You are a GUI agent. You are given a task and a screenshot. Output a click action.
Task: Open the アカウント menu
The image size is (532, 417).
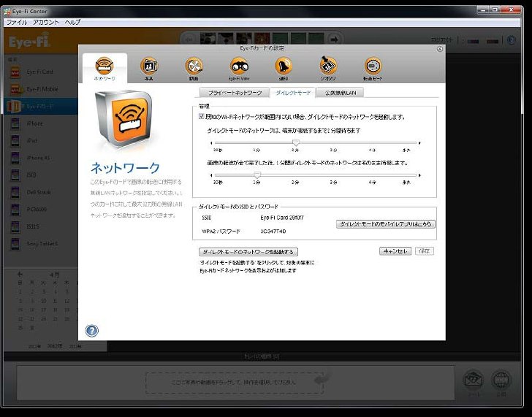[x=46, y=22]
